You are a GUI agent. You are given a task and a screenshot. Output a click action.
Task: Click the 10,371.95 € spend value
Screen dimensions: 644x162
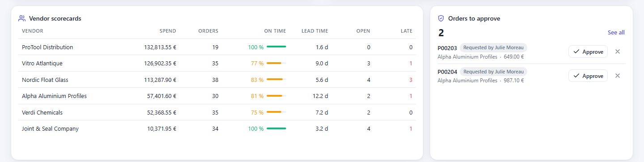[161, 129]
